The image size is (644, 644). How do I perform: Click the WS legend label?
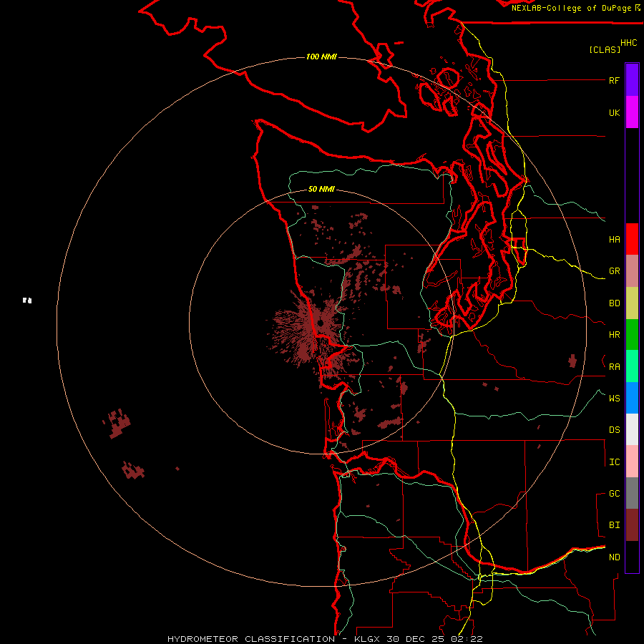pyautogui.click(x=614, y=399)
